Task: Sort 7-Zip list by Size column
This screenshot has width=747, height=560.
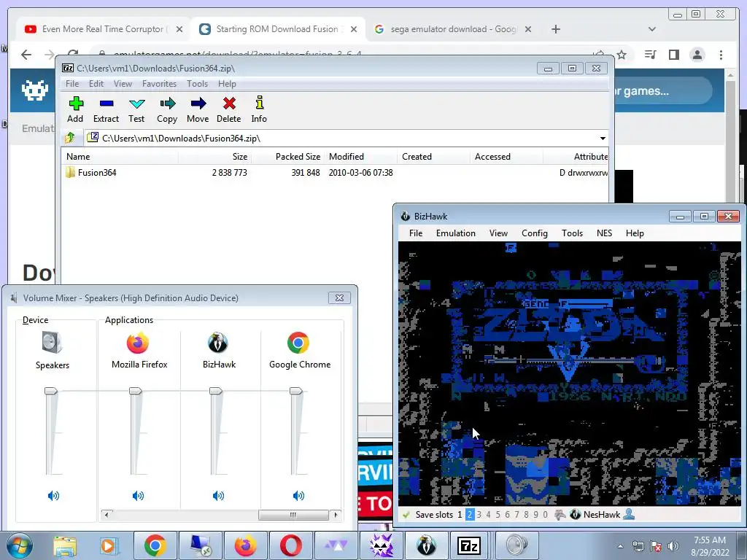Action: (x=215, y=157)
